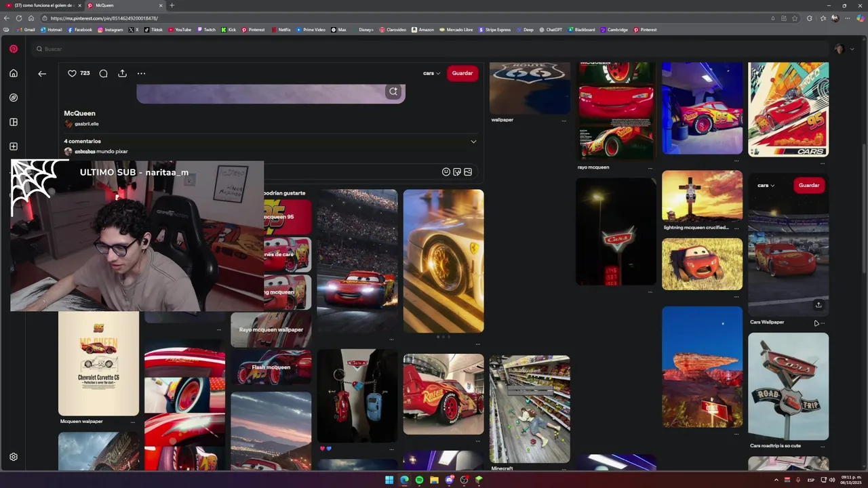Click the main Guardar button
This screenshot has width=868, height=488.
462,73
